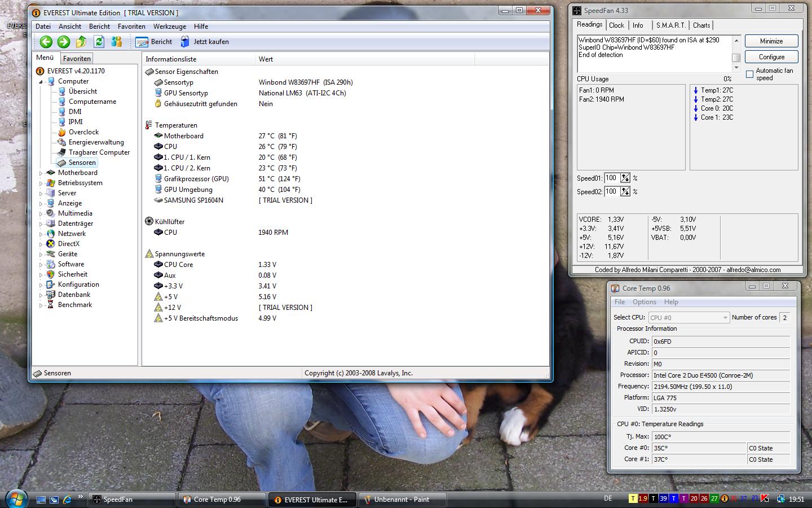Click the Speed01 spinner arrows
812x508 pixels.
click(625, 178)
